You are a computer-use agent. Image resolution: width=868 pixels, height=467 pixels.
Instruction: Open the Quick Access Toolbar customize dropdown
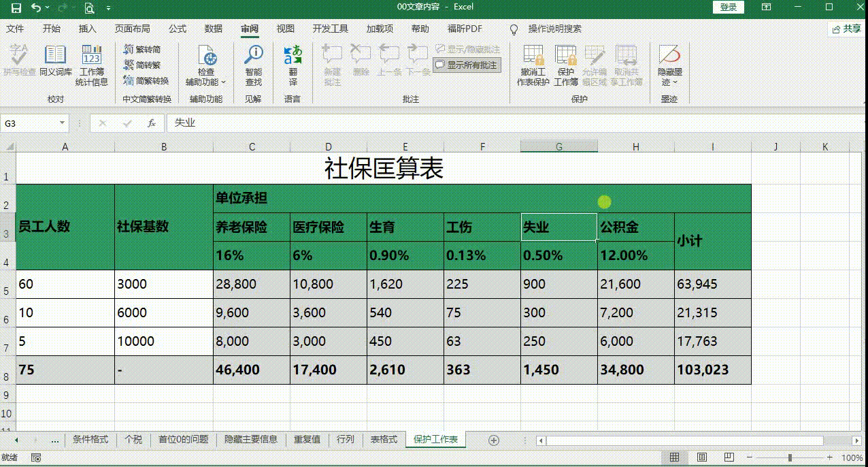(x=109, y=8)
